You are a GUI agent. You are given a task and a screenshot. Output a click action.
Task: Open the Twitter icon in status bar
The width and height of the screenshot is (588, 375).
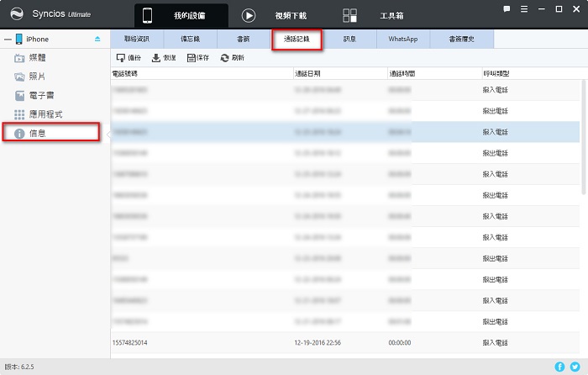(575, 367)
